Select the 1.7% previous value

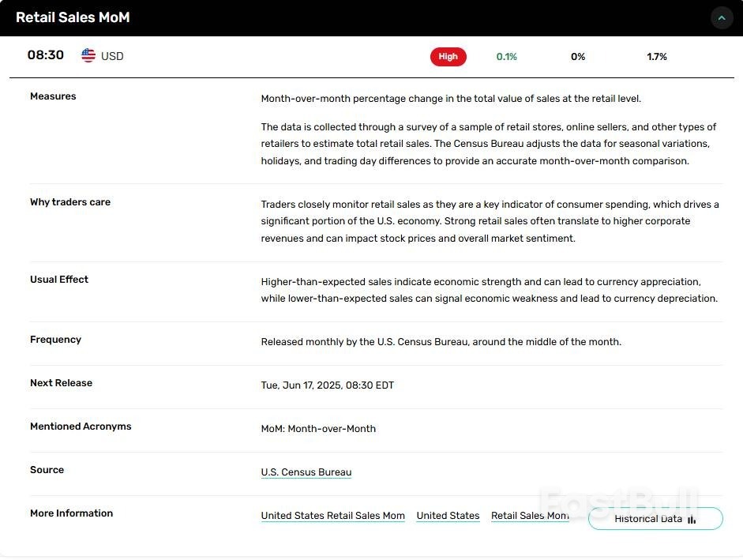pos(656,57)
